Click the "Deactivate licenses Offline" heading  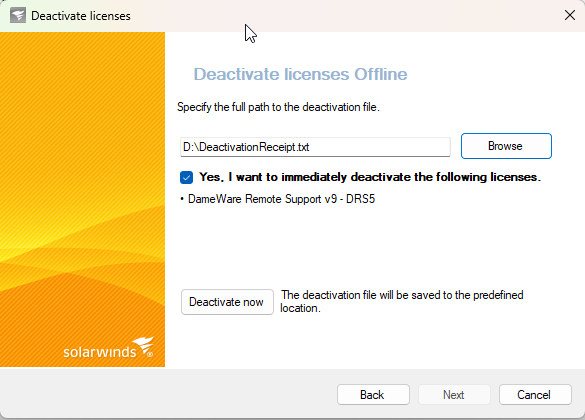click(300, 74)
